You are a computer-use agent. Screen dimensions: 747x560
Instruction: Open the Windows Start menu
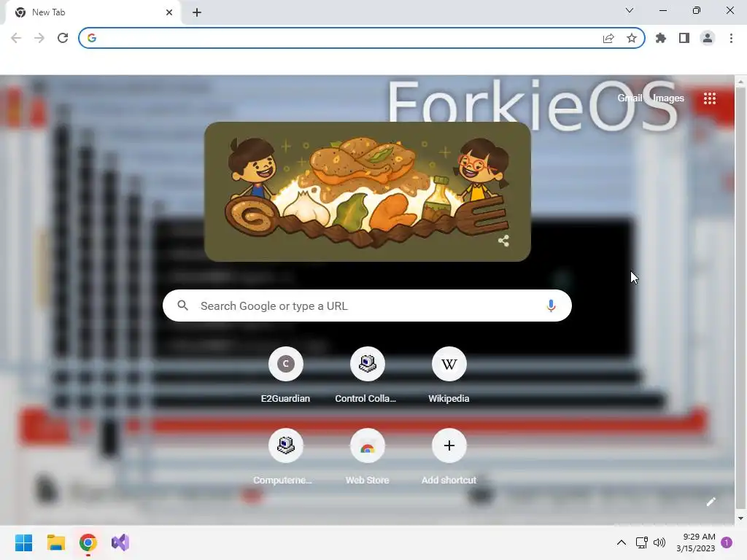[x=24, y=542]
